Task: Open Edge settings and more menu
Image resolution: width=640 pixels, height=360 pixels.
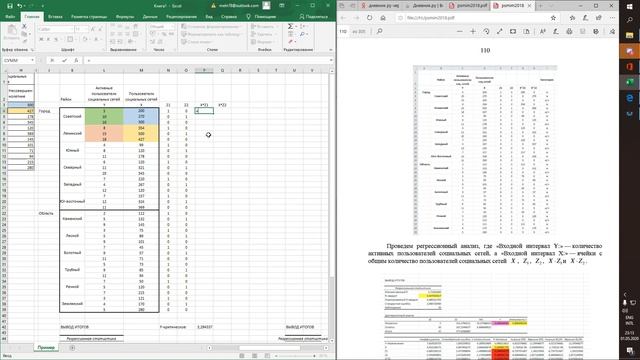Action: point(612,18)
